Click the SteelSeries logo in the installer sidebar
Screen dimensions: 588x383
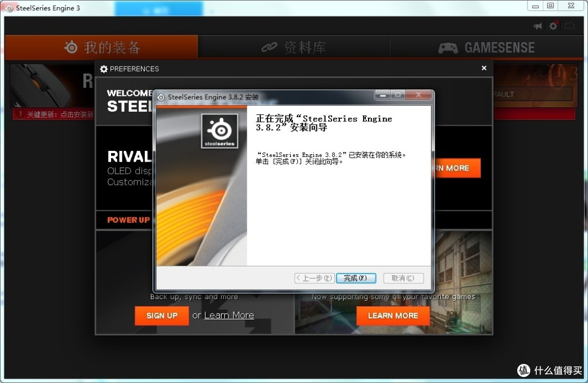click(220, 131)
